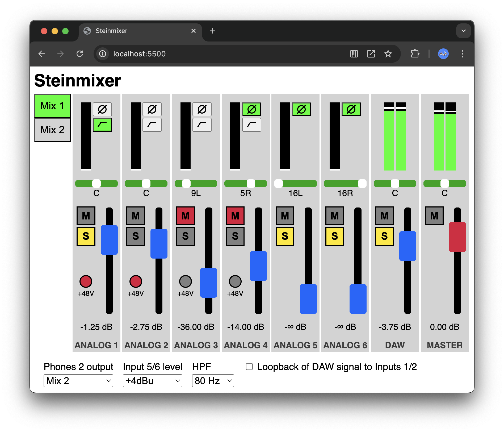The width and height of the screenshot is (504, 432).
Task: Click the -36.00 dB level readout
Action: pyautogui.click(x=196, y=327)
